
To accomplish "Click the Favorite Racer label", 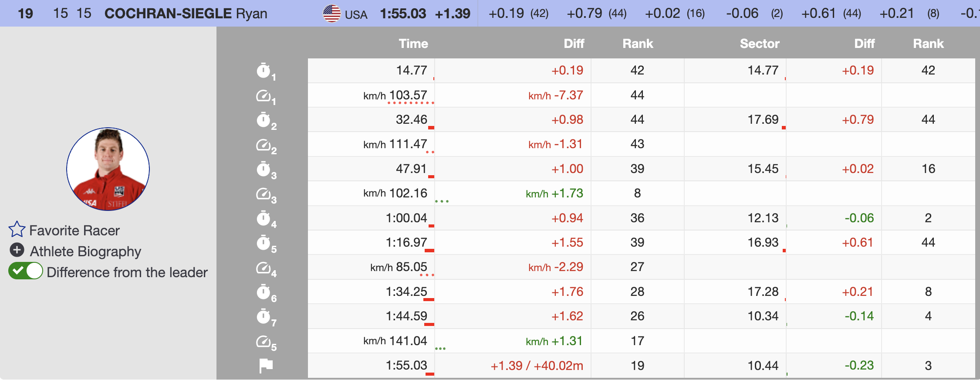I will [74, 231].
